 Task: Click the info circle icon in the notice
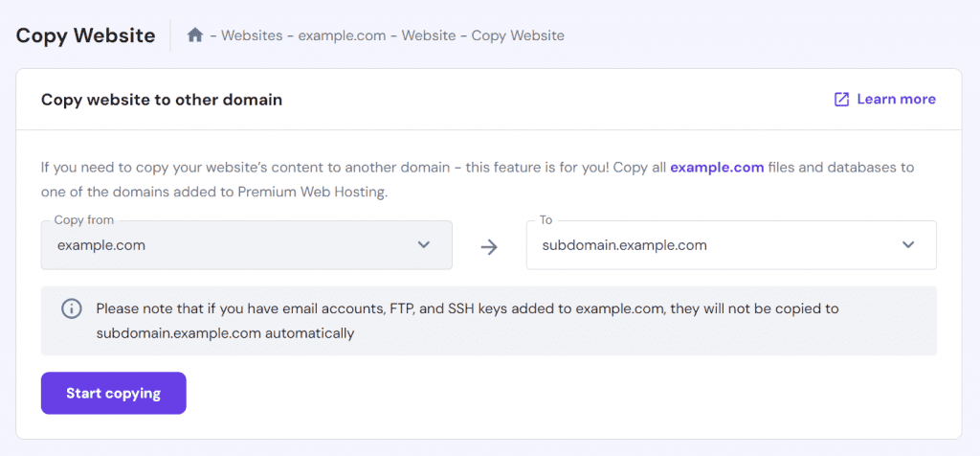coord(71,308)
